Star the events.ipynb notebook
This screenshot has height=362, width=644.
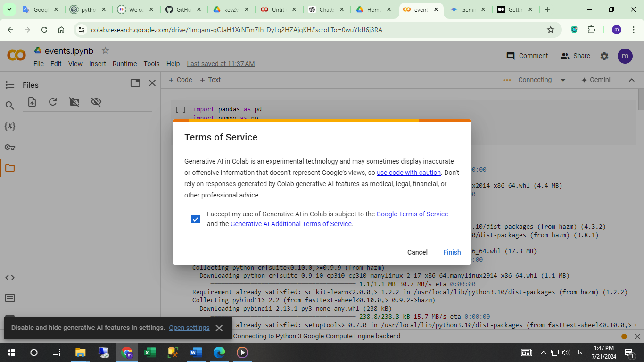click(106, 50)
